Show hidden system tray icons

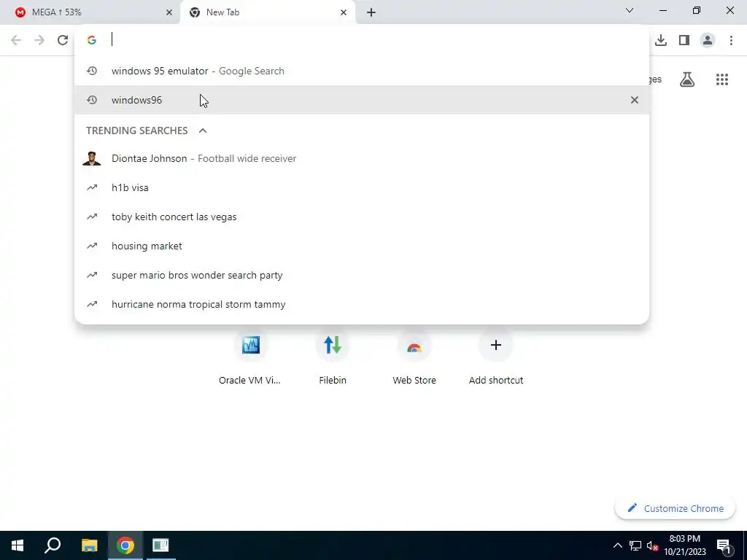click(617, 545)
